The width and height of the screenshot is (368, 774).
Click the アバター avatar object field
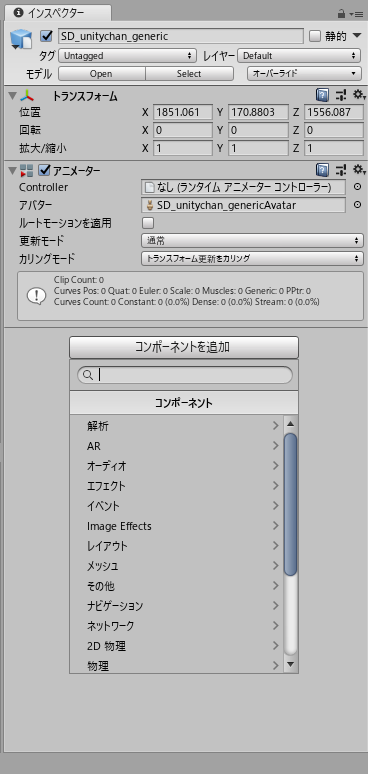pyautogui.click(x=244, y=205)
